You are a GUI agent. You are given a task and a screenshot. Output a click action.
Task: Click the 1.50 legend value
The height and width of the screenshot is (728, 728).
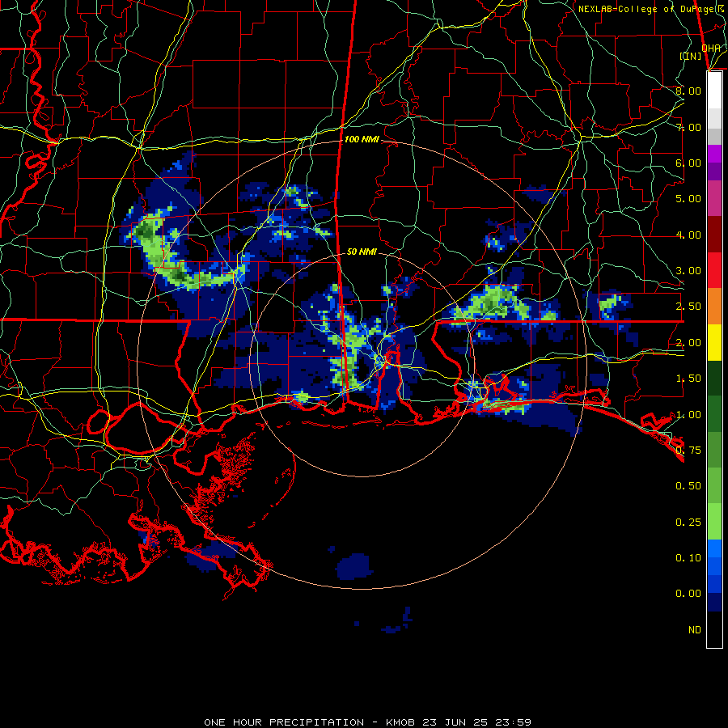(x=688, y=379)
